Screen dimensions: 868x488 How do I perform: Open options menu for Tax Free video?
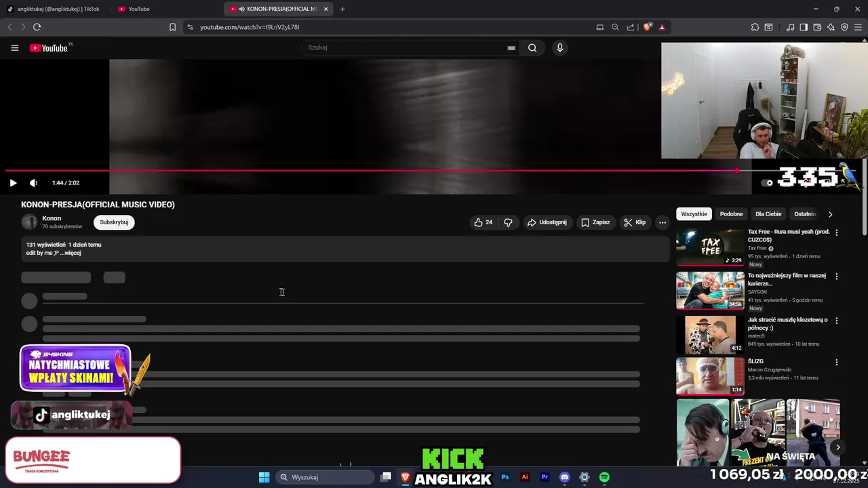tap(836, 232)
